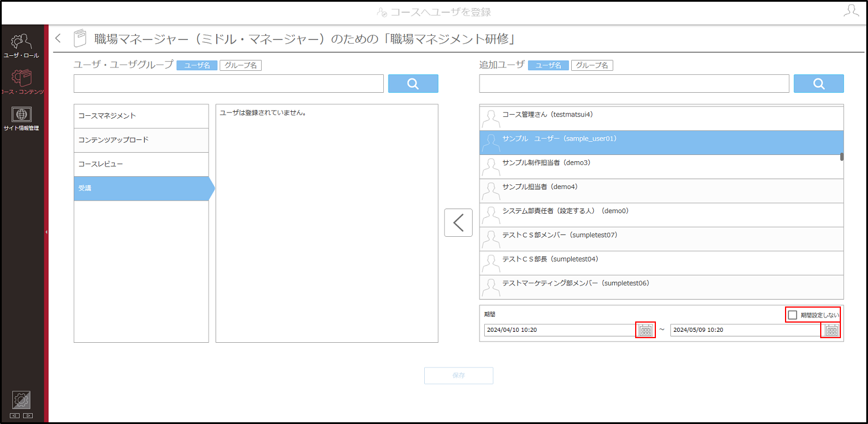Click the avatar of コース管理さん (testmatsui4)
This screenshot has width=868, height=424.
click(x=490, y=119)
